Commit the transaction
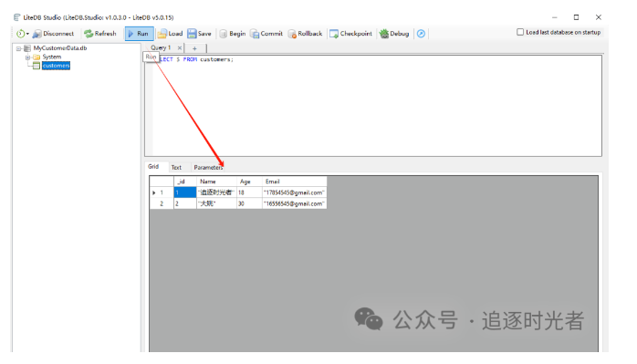The height and width of the screenshot is (364, 637). click(x=266, y=34)
